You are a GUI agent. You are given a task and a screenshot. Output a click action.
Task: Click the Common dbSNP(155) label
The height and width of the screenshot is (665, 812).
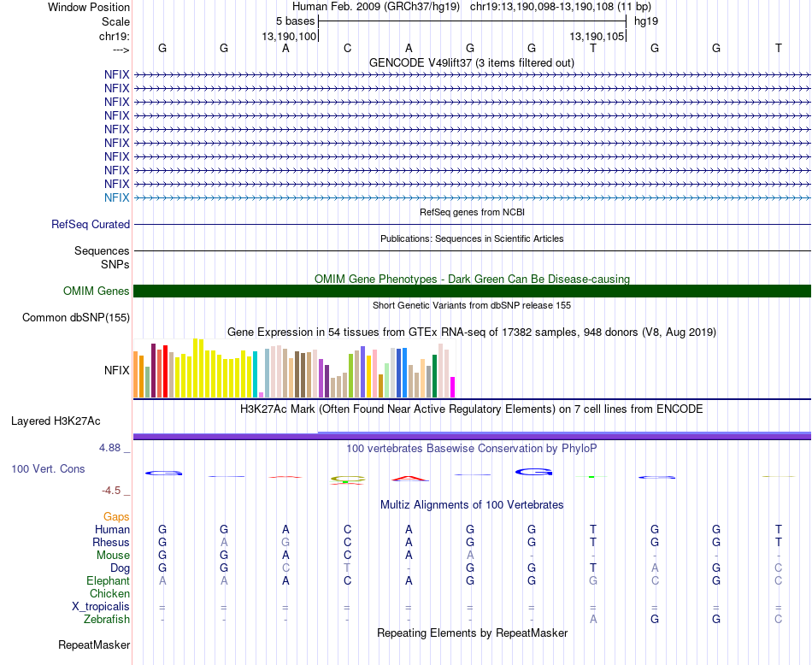coord(76,317)
